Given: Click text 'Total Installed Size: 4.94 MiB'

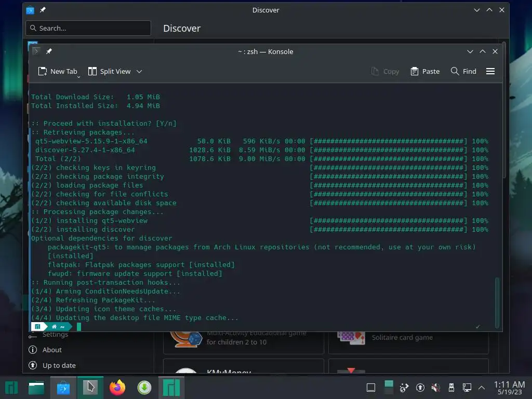Looking at the screenshot, I should coord(96,106).
